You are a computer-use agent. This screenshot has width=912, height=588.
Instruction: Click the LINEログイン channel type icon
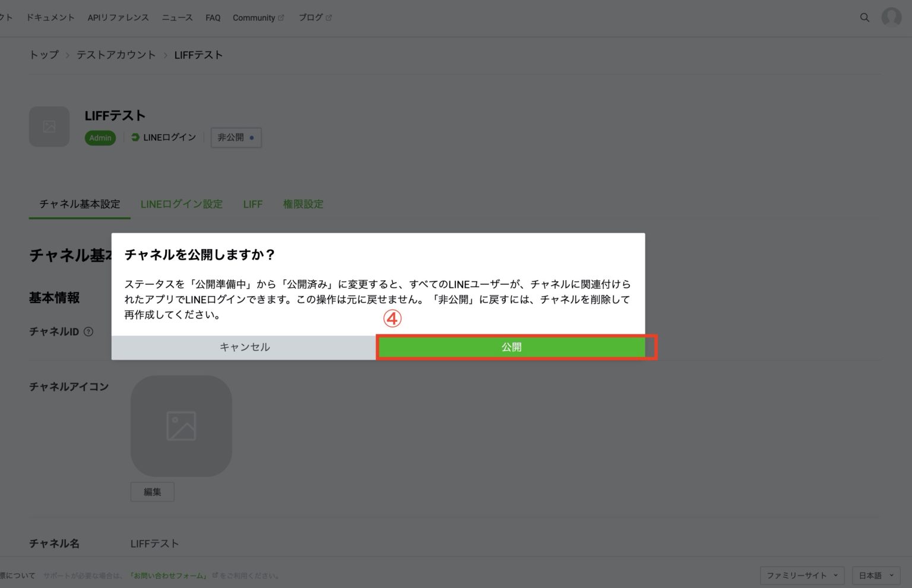135,137
